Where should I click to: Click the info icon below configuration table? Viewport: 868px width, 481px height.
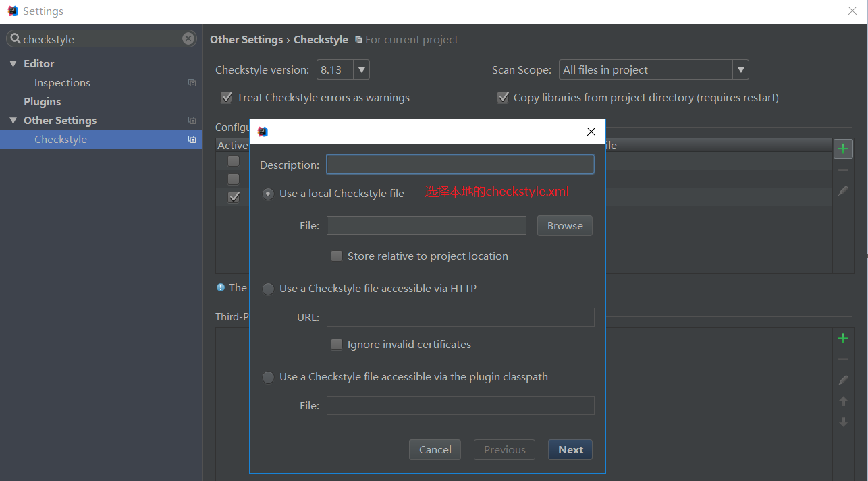tap(221, 287)
